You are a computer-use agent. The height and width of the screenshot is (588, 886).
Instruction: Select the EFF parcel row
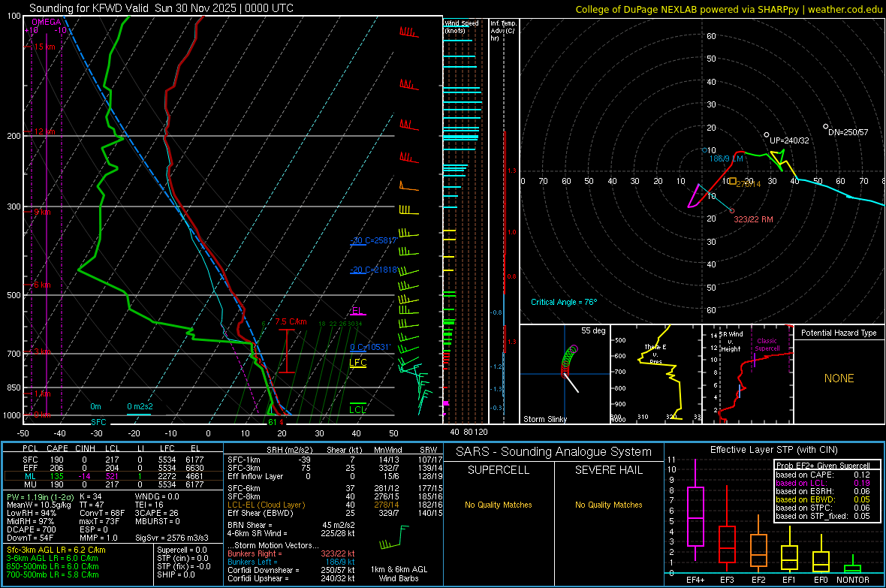click(x=113, y=468)
